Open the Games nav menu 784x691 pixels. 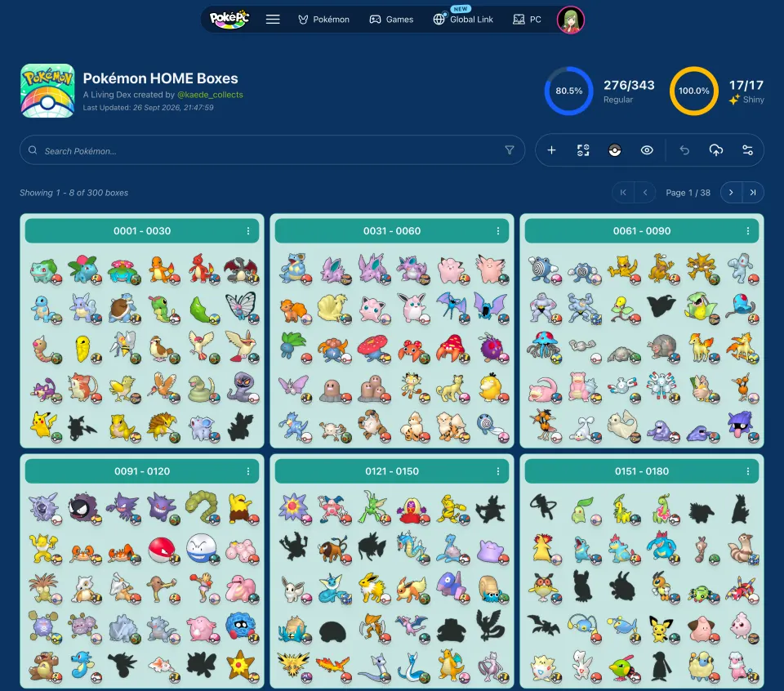coord(391,20)
